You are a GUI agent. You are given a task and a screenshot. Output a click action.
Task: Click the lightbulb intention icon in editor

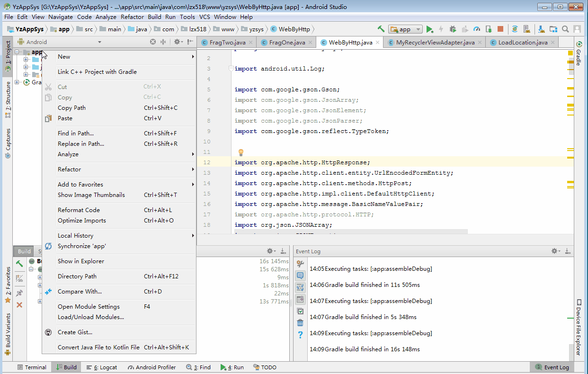tap(241, 152)
